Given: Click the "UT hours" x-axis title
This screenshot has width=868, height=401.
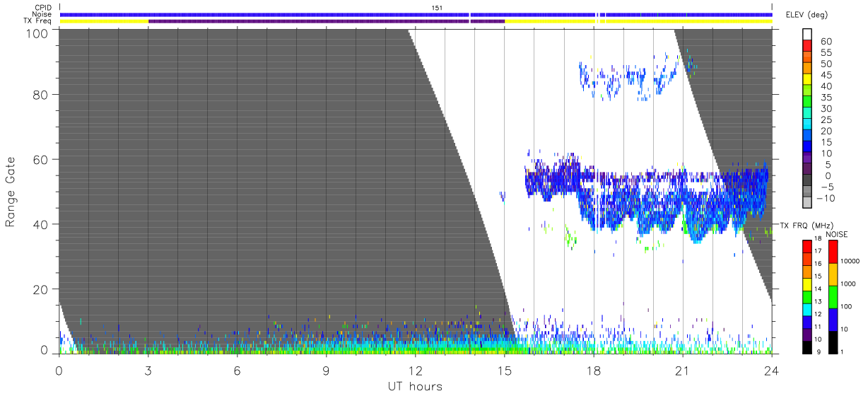Looking at the screenshot, I should tap(414, 387).
